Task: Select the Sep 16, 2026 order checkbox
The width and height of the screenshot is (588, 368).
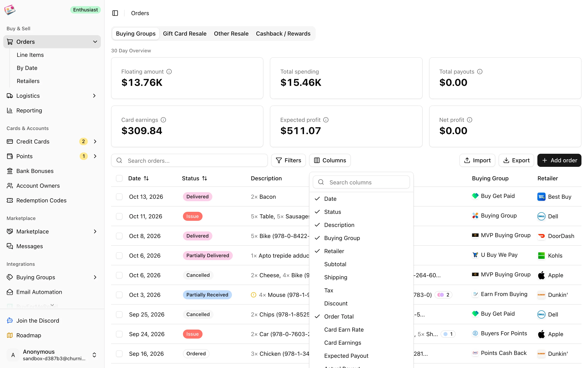Action: click(x=119, y=354)
